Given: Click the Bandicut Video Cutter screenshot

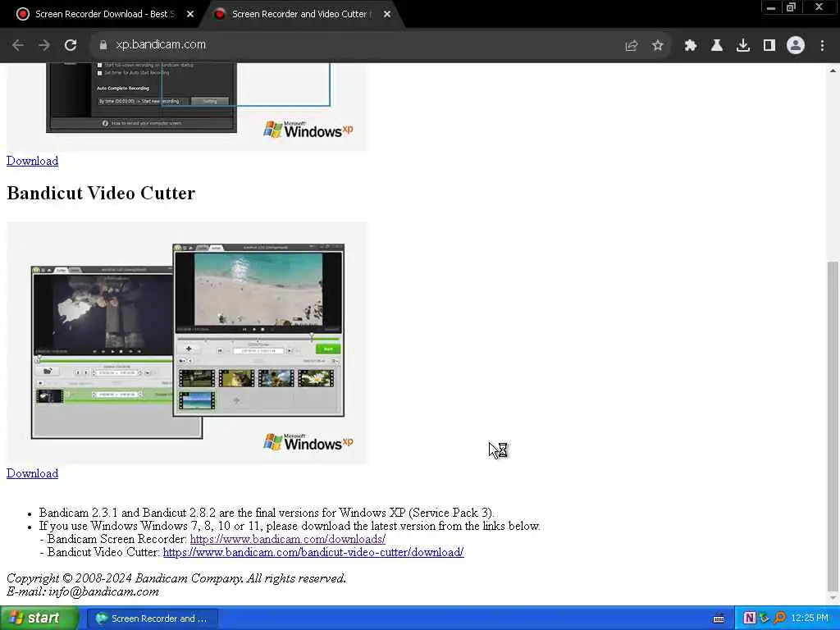Looking at the screenshot, I should point(187,342).
